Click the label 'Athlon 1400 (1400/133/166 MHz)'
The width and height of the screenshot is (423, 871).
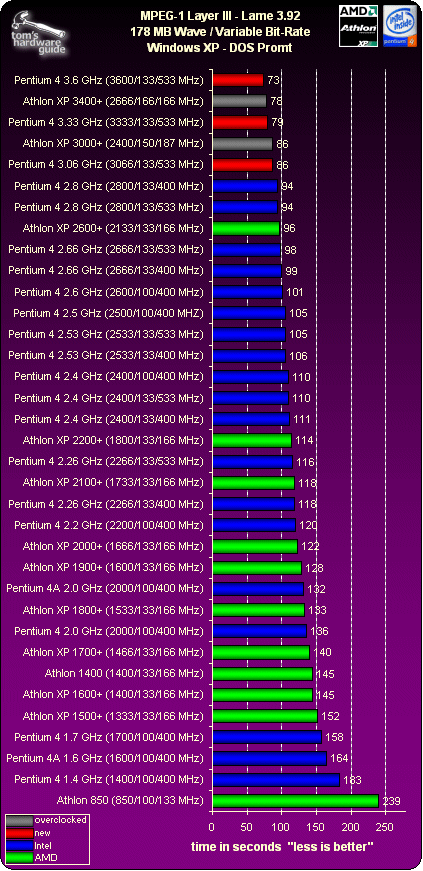(125, 674)
